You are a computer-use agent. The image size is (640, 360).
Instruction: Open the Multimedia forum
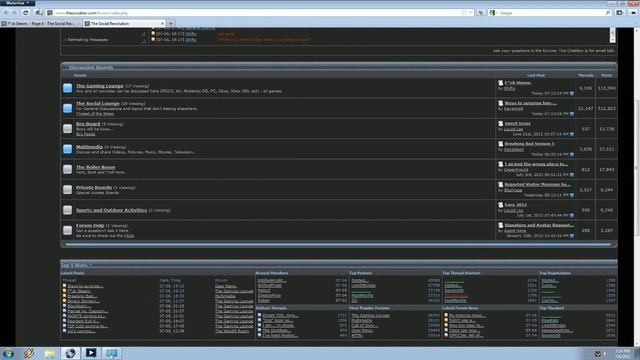(89, 147)
